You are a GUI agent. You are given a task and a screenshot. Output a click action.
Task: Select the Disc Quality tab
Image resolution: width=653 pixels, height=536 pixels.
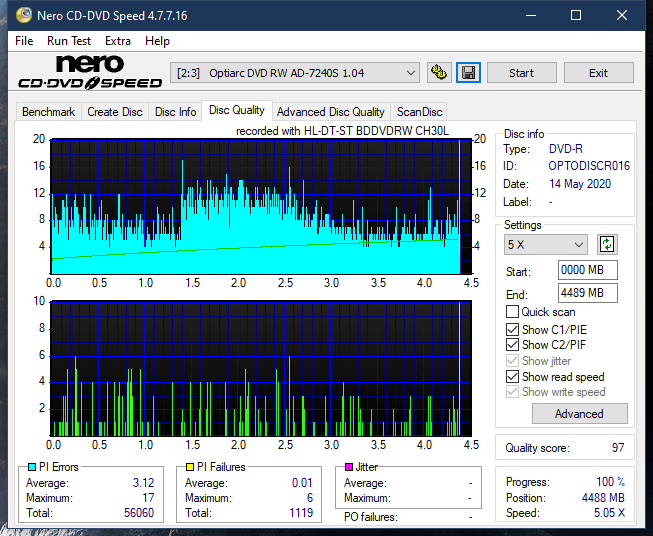click(x=237, y=110)
